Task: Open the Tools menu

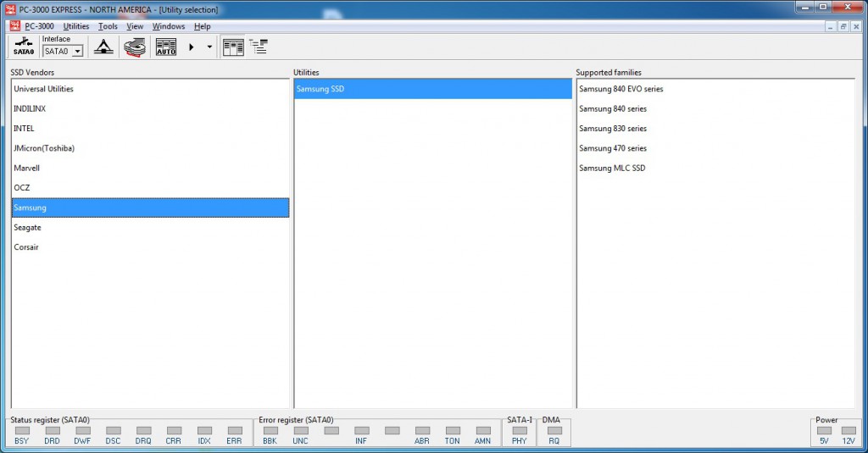Action: click(108, 26)
